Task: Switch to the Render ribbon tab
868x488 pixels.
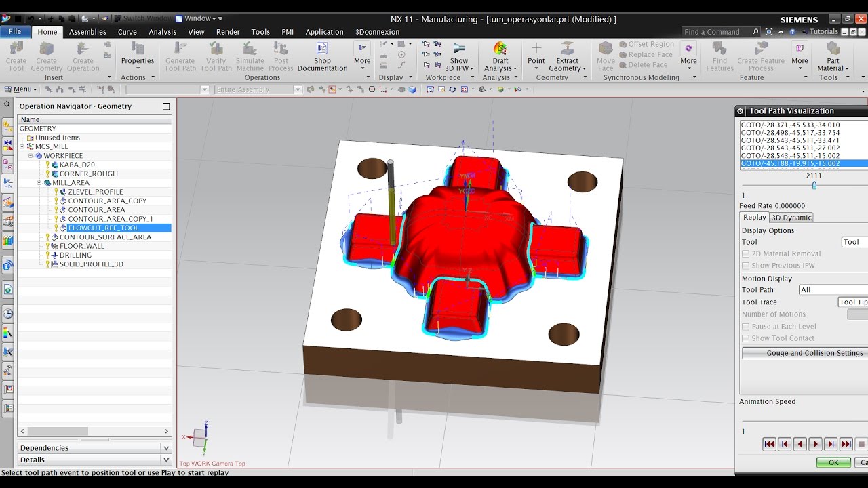Action: click(x=228, y=32)
